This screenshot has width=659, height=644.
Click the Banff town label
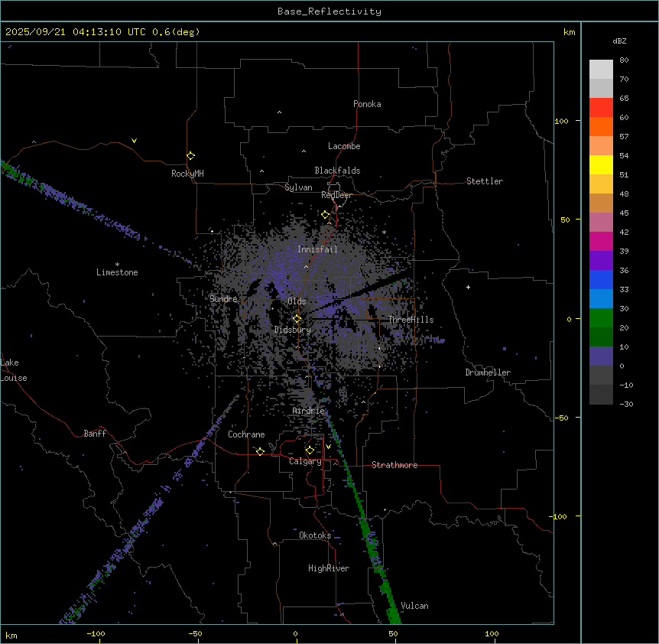95,434
